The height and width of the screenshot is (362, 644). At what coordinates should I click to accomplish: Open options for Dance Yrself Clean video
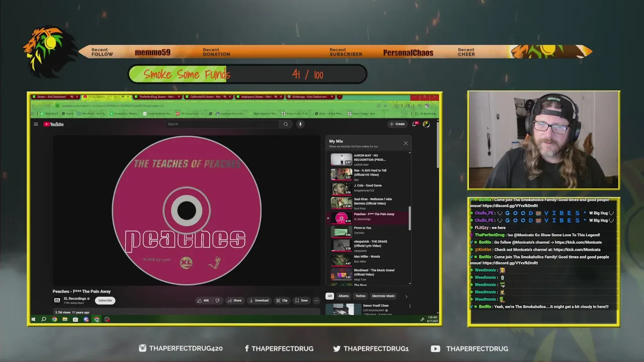(410, 306)
